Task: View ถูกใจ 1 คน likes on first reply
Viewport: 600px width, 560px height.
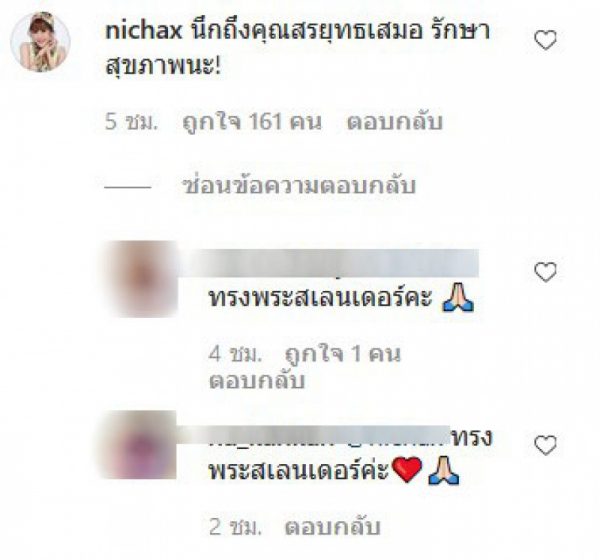Action: click(343, 354)
